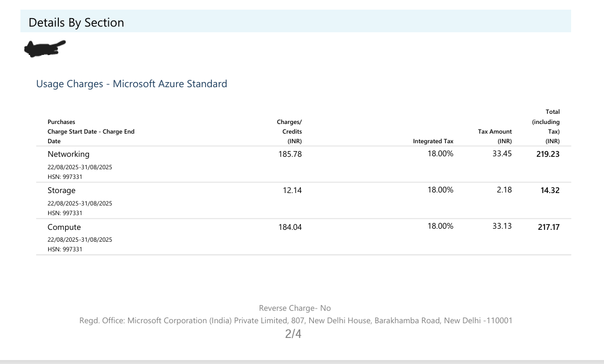Select the 22/08/2025-31/08/2025 date range under Networking

pyautogui.click(x=79, y=167)
